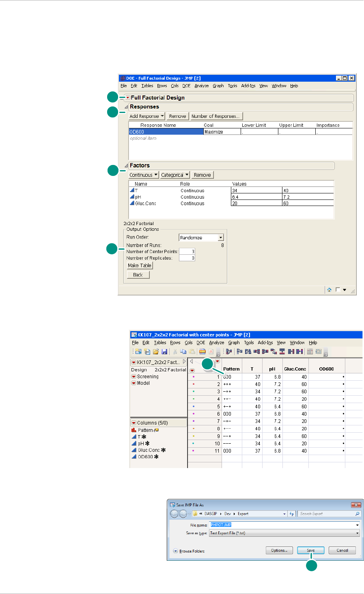Click the Remove button under Factors
This screenshot has height=594, width=364.
coord(202,175)
